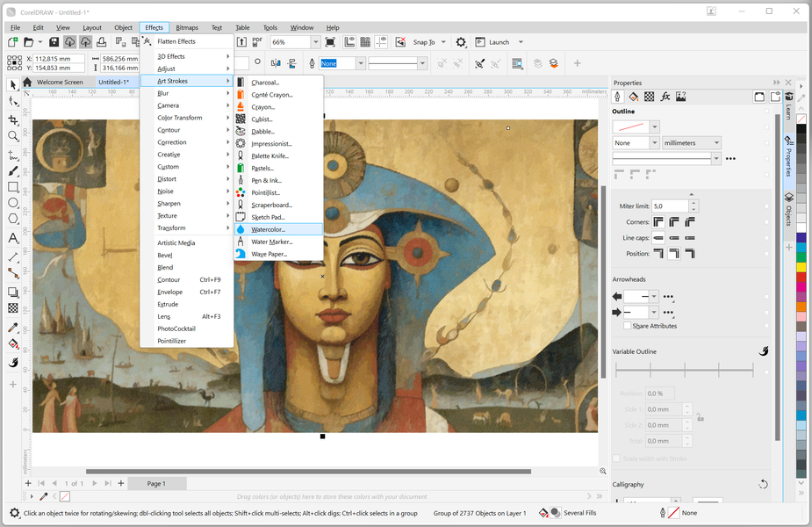The width and height of the screenshot is (812, 527).
Task: Activate the Zoom tool magnifier
Action: coord(13,136)
